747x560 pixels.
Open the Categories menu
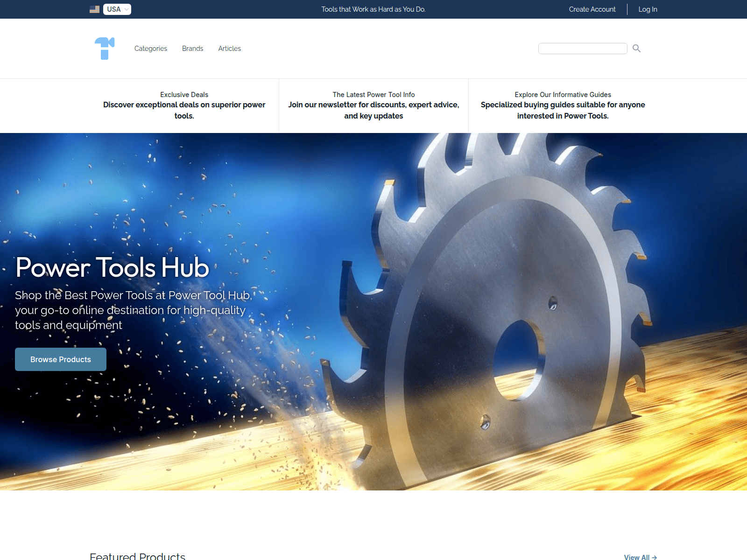coord(150,48)
